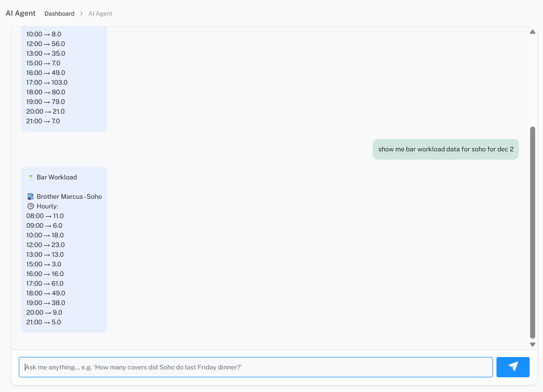The image size is (543, 392).
Task: Click the AI Agent breadcrumb item
Action: (x=100, y=13)
